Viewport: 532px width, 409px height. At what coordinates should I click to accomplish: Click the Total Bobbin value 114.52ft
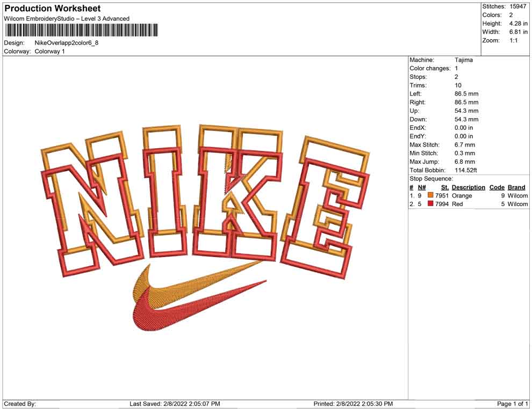tap(466, 170)
